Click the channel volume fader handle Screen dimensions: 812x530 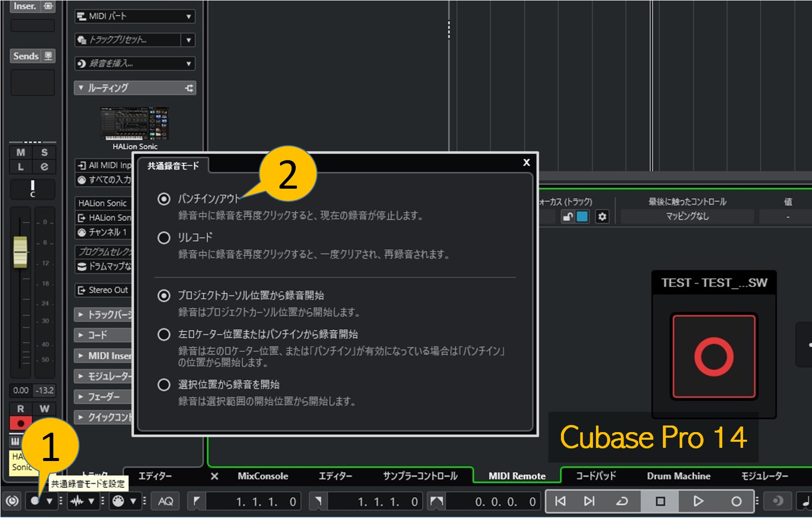pyautogui.click(x=20, y=252)
